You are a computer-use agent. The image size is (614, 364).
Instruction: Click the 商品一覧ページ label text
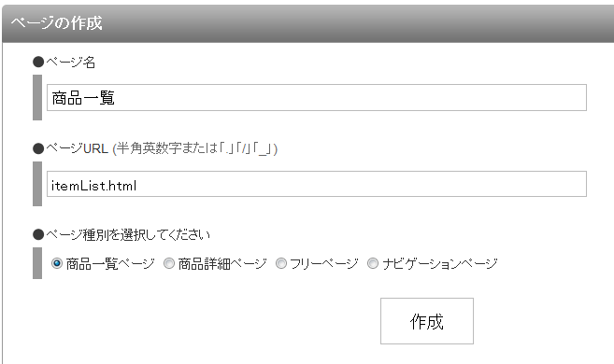click(x=110, y=264)
